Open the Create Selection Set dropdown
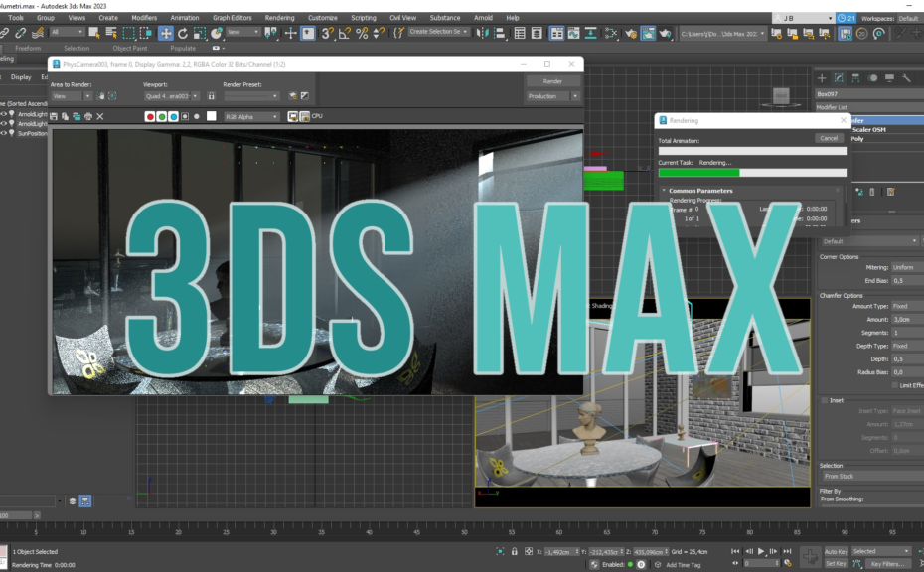This screenshot has width=924, height=572. click(x=439, y=32)
